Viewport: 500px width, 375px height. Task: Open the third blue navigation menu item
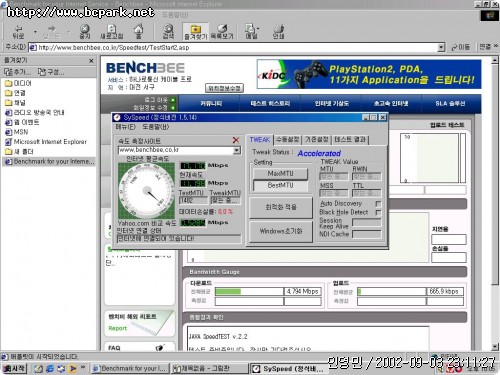[331, 104]
